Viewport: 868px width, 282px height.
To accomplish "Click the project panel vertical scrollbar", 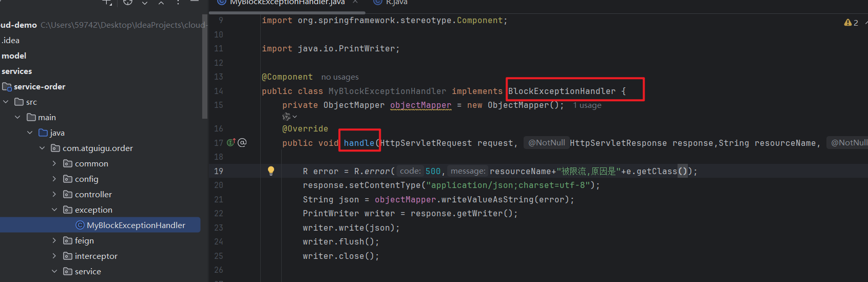I will coord(205,67).
